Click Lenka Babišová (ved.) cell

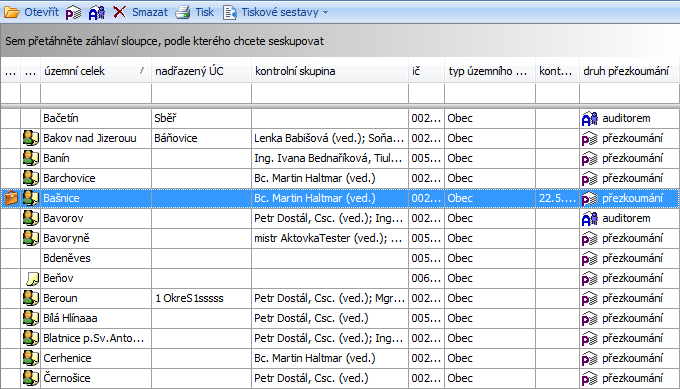(330, 138)
